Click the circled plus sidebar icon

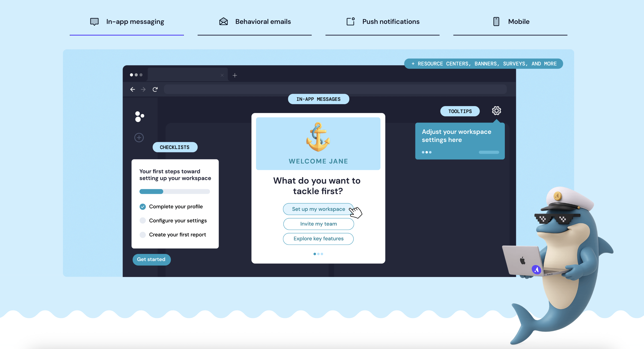pyautogui.click(x=139, y=137)
